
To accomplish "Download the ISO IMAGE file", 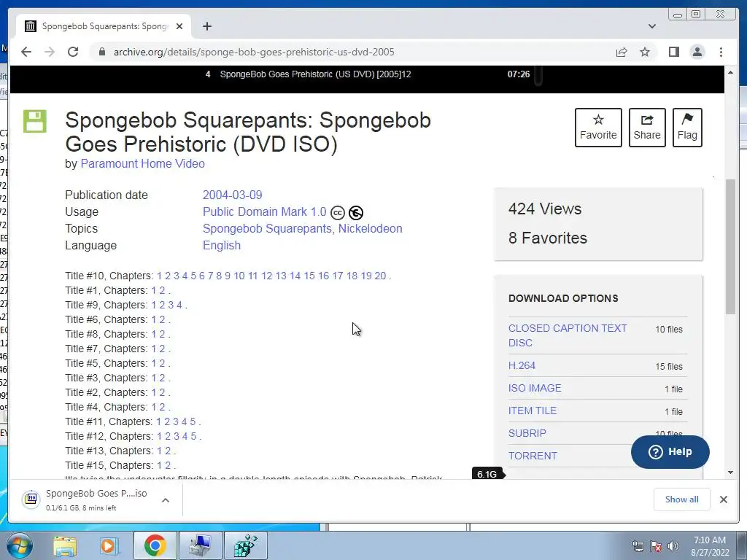I will point(535,388).
